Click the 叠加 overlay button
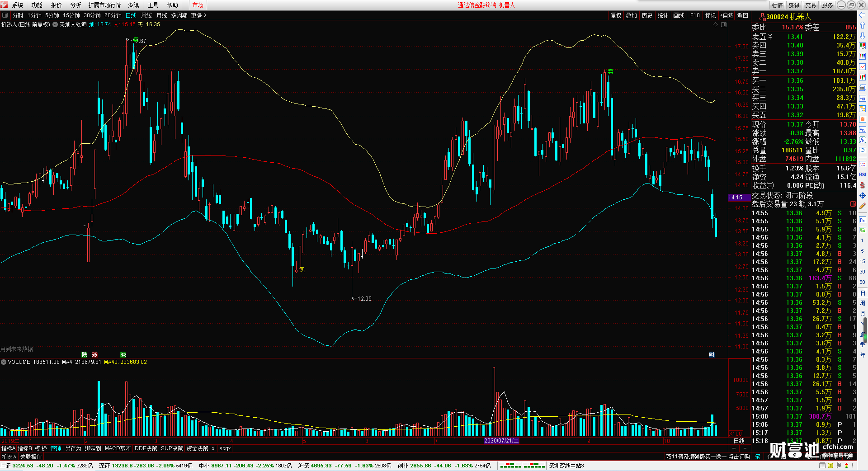 pos(632,15)
